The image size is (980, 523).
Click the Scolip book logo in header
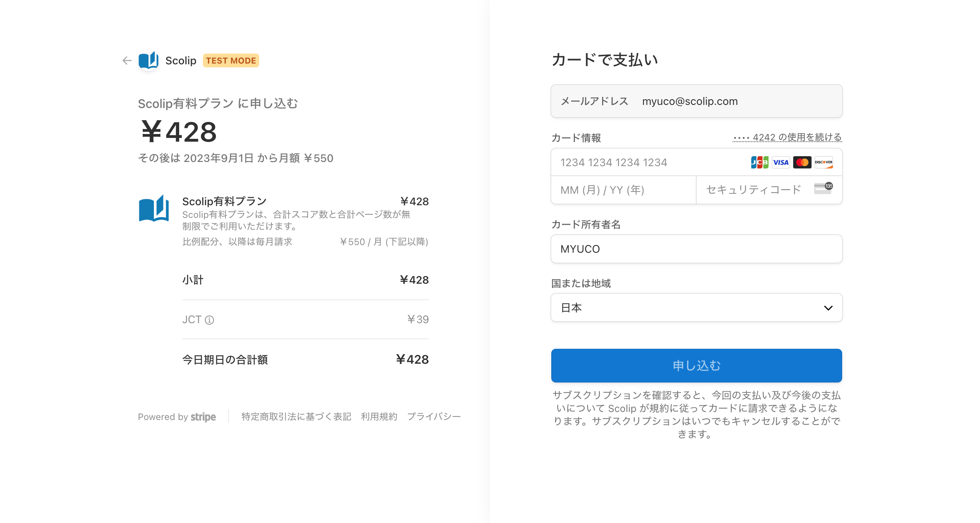coord(149,60)
